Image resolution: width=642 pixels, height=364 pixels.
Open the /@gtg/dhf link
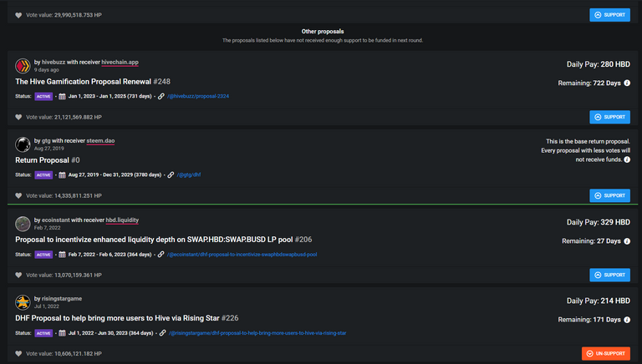tap(189, 174)
